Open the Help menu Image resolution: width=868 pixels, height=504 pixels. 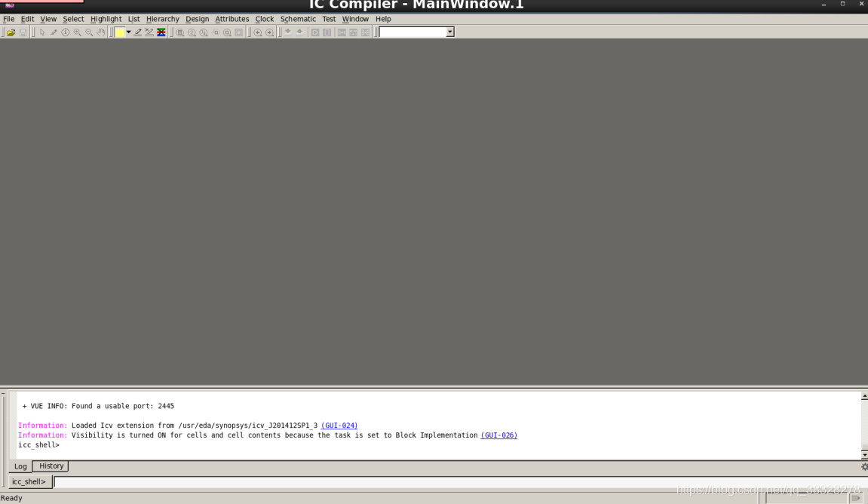(383, 19)
